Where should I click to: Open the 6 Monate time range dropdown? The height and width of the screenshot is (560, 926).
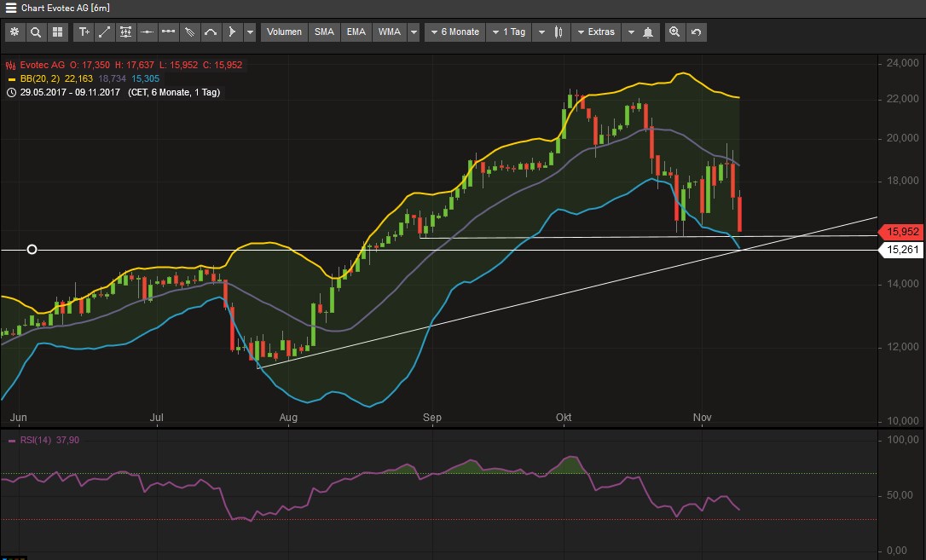[x=454, y=32]
